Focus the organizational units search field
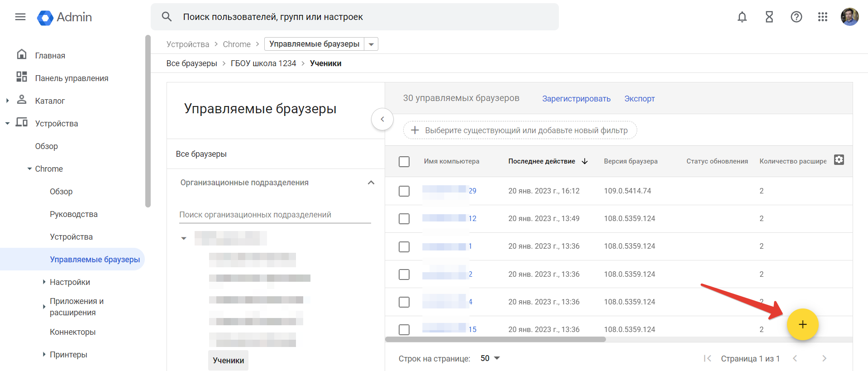 (275, 215)
